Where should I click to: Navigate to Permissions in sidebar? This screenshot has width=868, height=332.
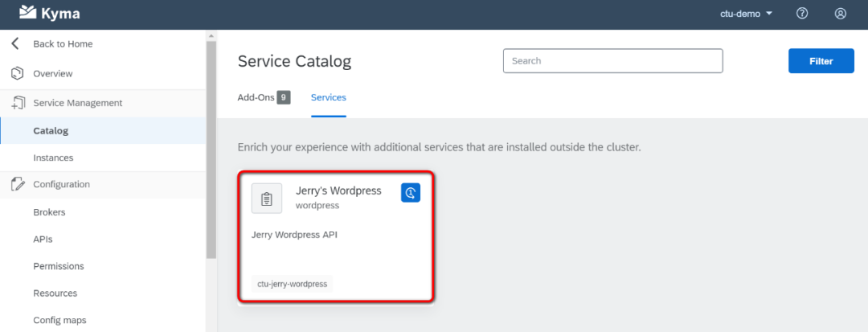pos(59,266)
